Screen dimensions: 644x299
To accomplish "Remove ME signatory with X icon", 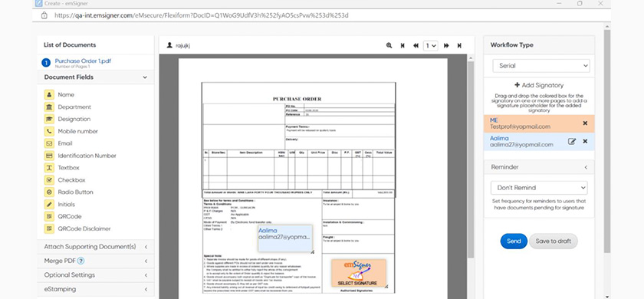I will click(585, 123).
